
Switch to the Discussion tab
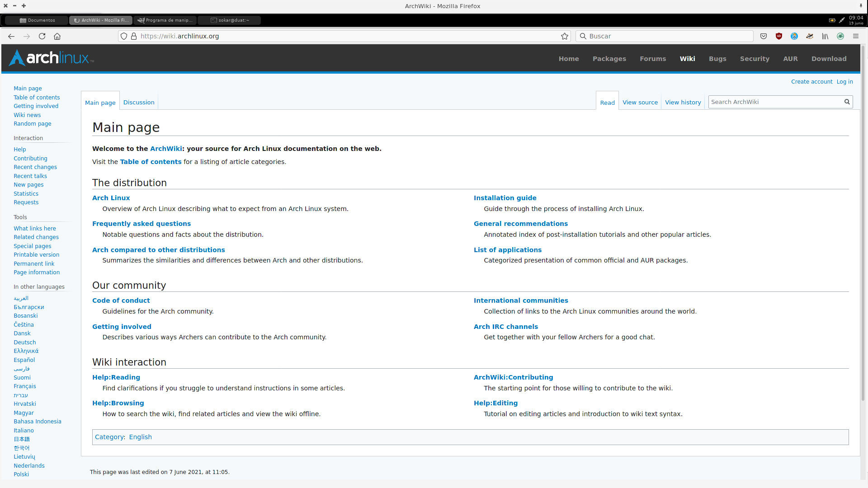pyautogui.click(x=139, y=103)
